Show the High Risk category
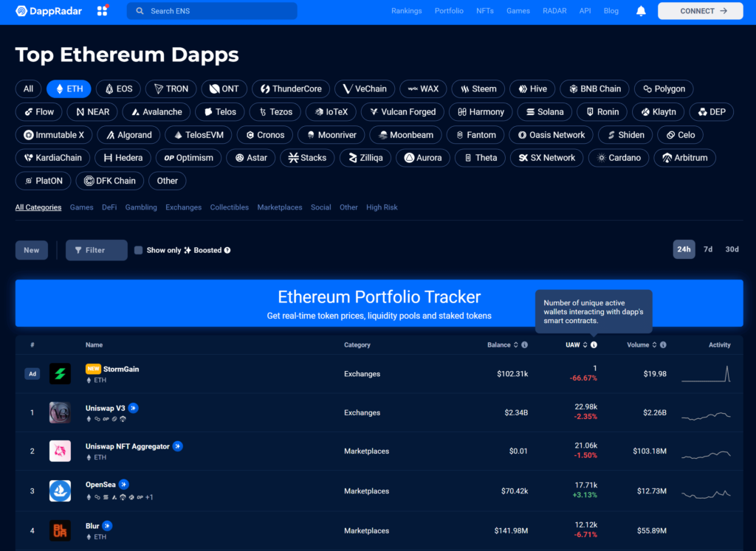Viewport: 756px width, 551px height. click(x=382, y=207)
